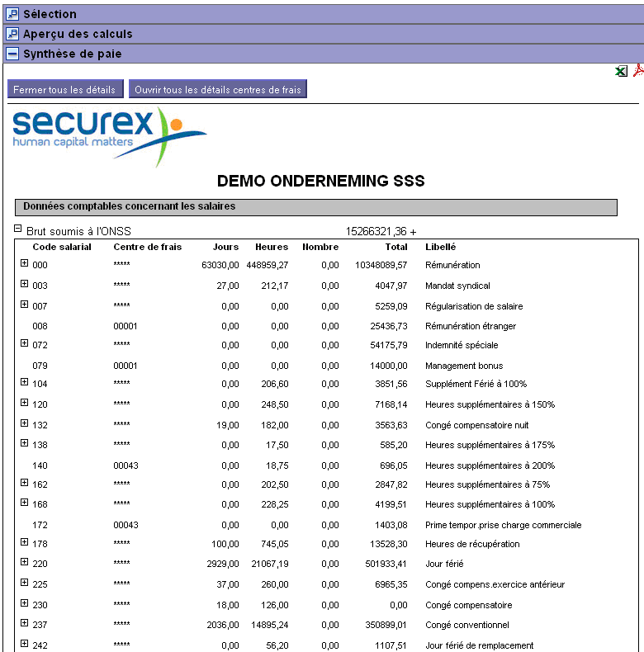
Task: Click hours value 21067,19
Action: coord(270,564)
